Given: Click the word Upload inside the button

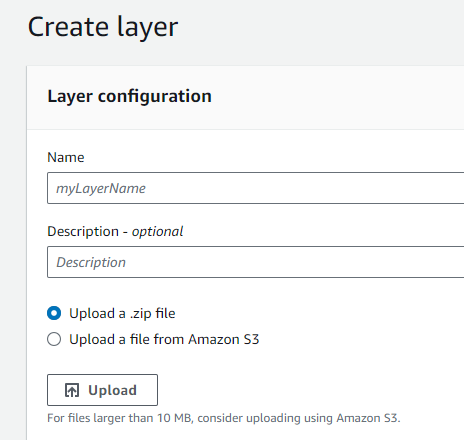Looking at the screenshot, I should pyautogui.click(x=112, y=390).
